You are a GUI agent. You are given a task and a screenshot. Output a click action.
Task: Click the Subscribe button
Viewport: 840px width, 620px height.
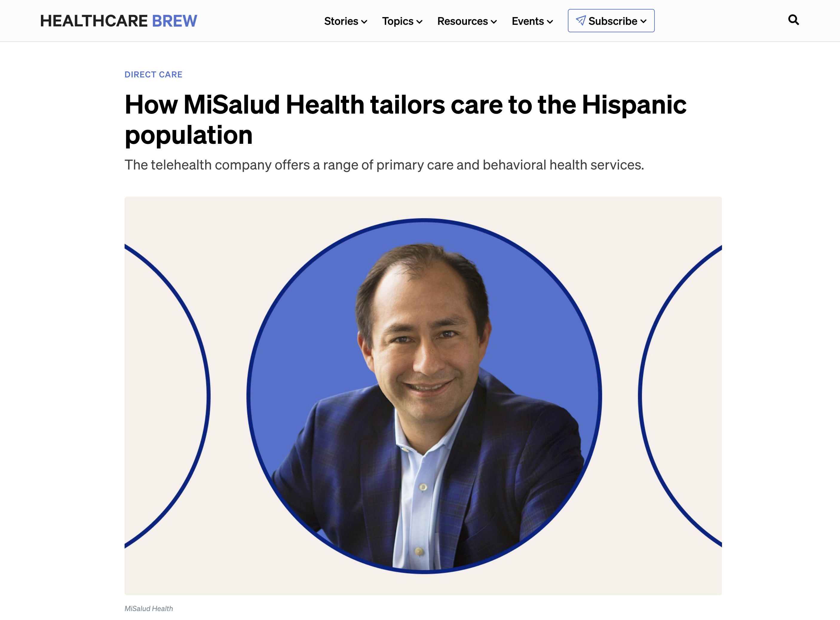pos(611,21)
